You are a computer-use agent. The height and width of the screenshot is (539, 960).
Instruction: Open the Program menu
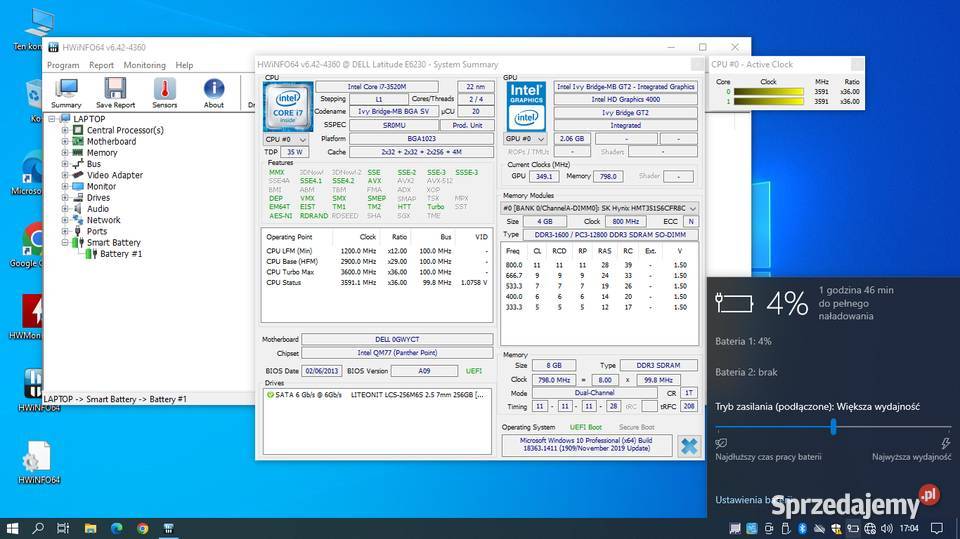pyautogui.click(x=63, y=65)
